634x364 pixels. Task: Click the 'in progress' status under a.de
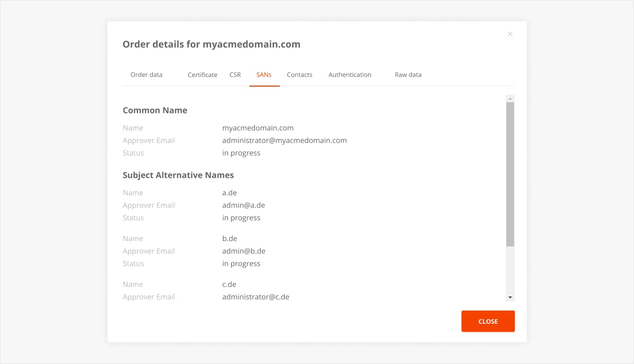[241, 218]
